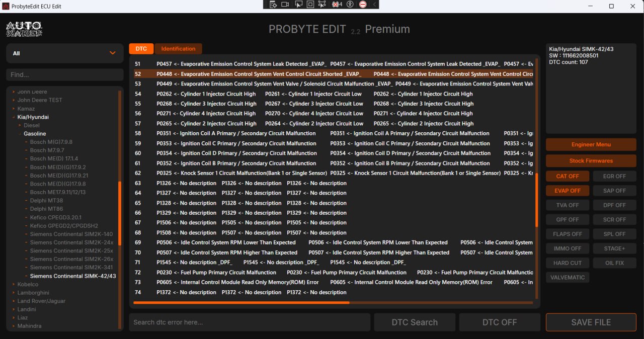Collapse the Kia/Hyundai tree node

click(14, 117)
